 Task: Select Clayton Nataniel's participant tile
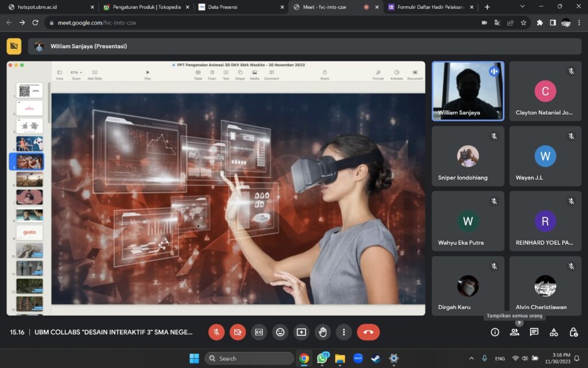coord(546,91)
